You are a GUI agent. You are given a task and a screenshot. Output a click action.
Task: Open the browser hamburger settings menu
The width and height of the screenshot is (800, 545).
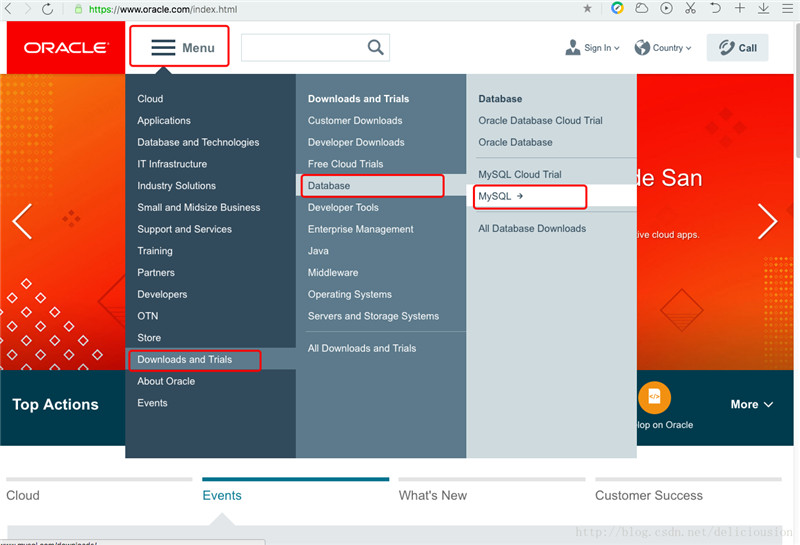(x=787, y=8)
